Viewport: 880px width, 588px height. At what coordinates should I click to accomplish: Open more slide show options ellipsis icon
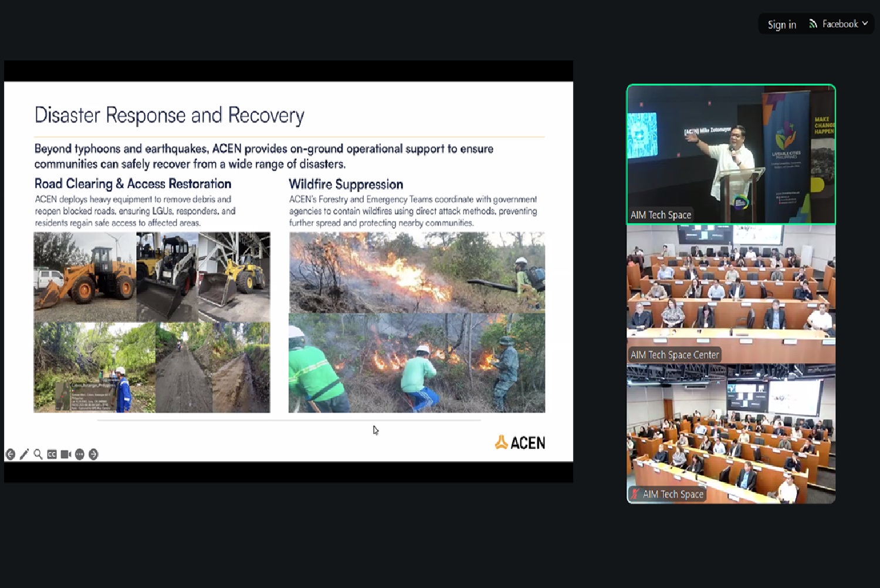tap(80, 454)
